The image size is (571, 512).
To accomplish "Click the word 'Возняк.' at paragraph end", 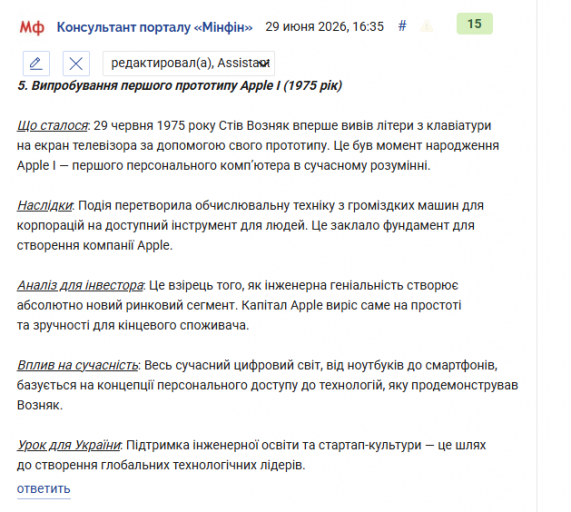I will [x=40, y=405].
